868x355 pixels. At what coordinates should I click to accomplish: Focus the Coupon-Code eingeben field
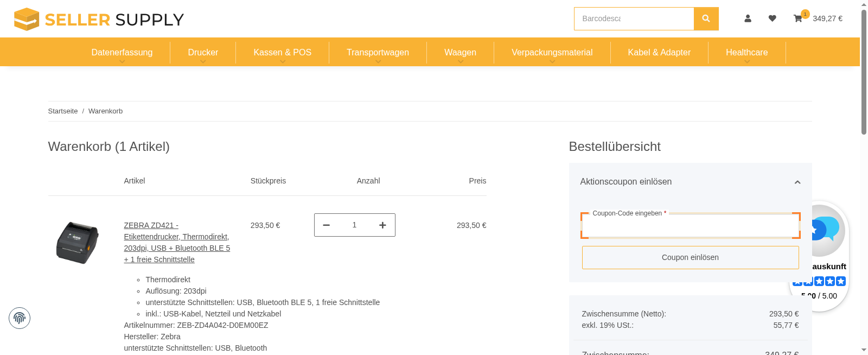click(x=690, y=226)
